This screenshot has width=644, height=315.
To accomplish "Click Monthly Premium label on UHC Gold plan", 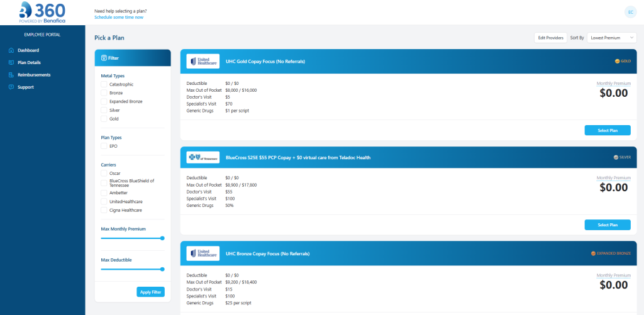I will click(614, 84).
